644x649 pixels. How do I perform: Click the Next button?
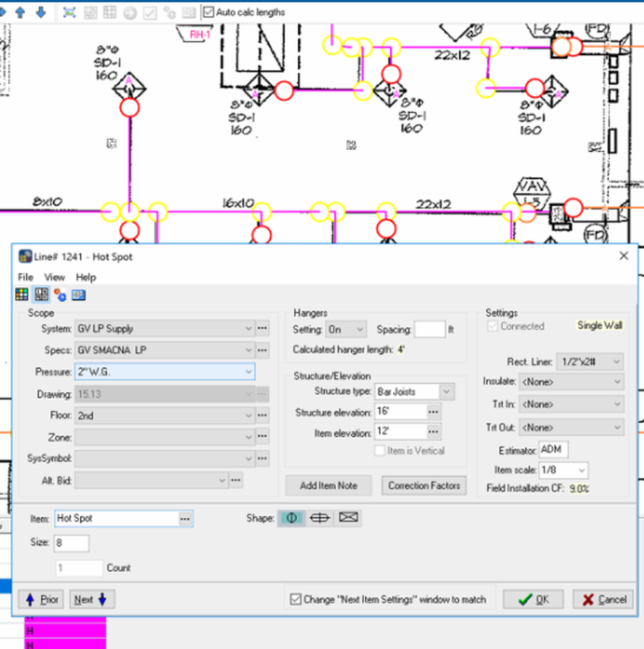[x=92, y=599]
